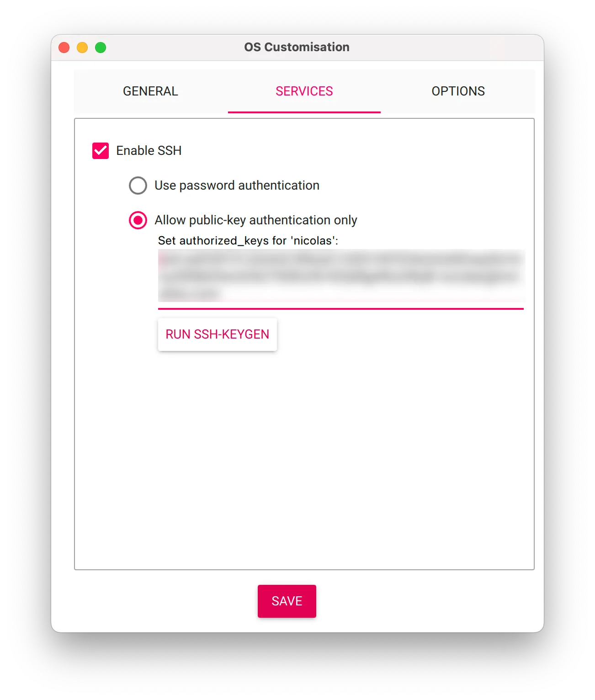The height and width of the screenshot is (700, 595).
Task: Select the SERVICES tab
Action: tap(304, 91)
